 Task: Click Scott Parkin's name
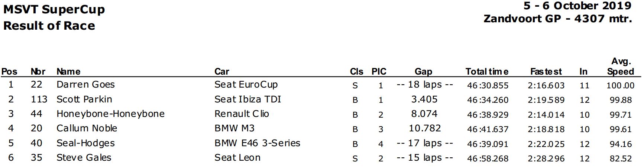pos(84,99)
